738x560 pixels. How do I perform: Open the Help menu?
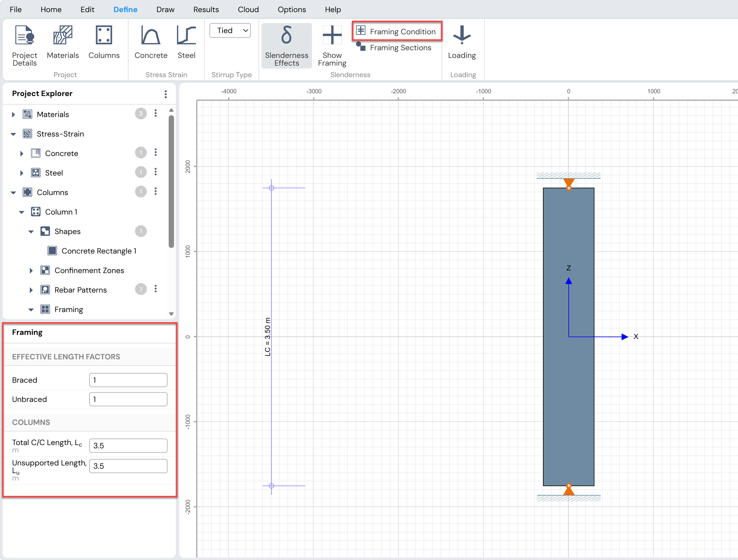coord(333,9)
